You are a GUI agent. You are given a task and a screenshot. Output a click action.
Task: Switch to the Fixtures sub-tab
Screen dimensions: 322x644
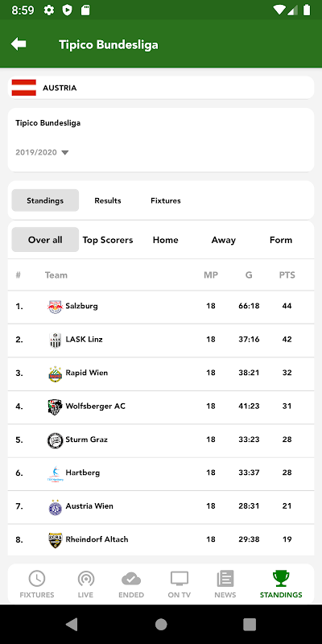pos(166,200)
